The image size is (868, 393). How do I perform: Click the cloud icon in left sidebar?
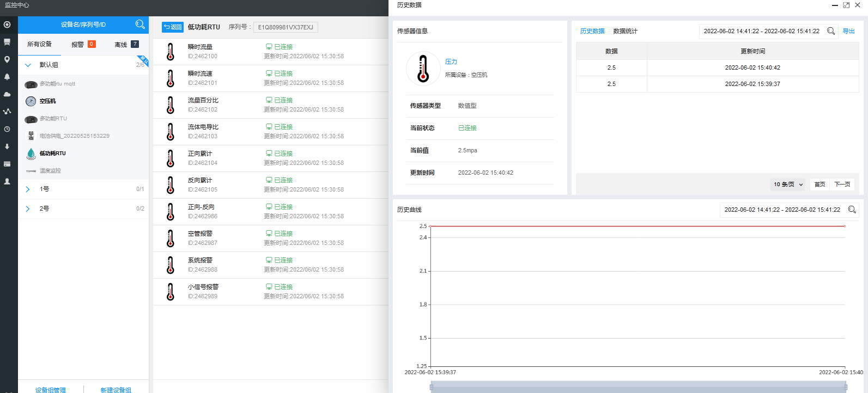(x=7, y=94)
